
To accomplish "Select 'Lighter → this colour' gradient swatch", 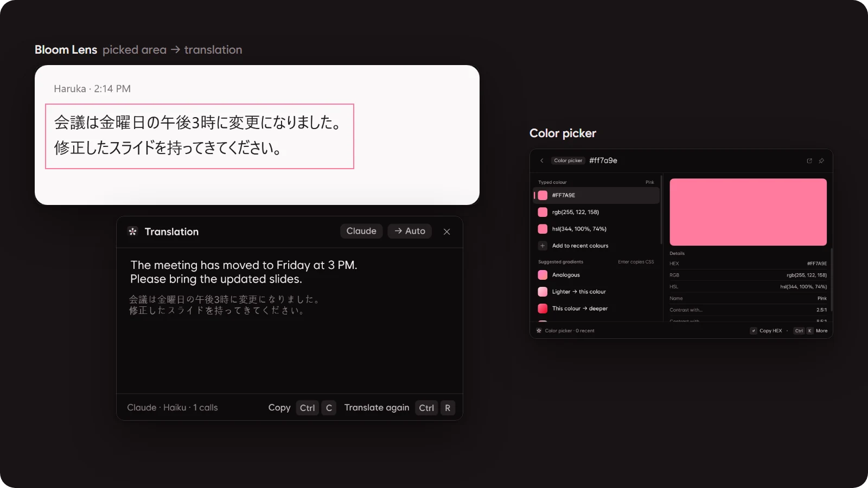I will click(542, 292).
